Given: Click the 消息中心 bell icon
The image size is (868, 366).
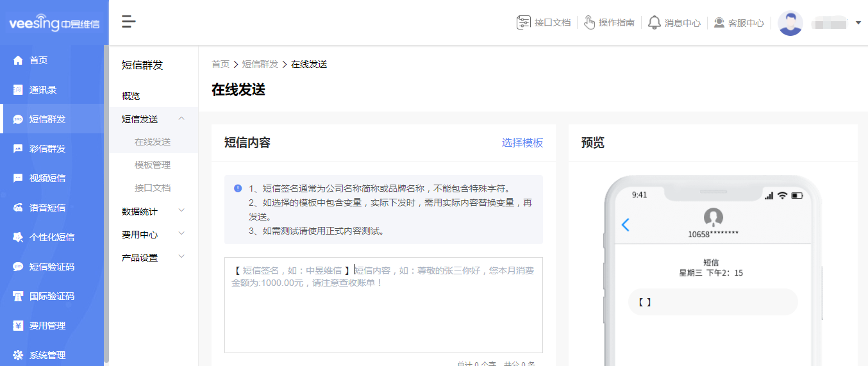Looking at the screenshot, I should coord(655,22).
